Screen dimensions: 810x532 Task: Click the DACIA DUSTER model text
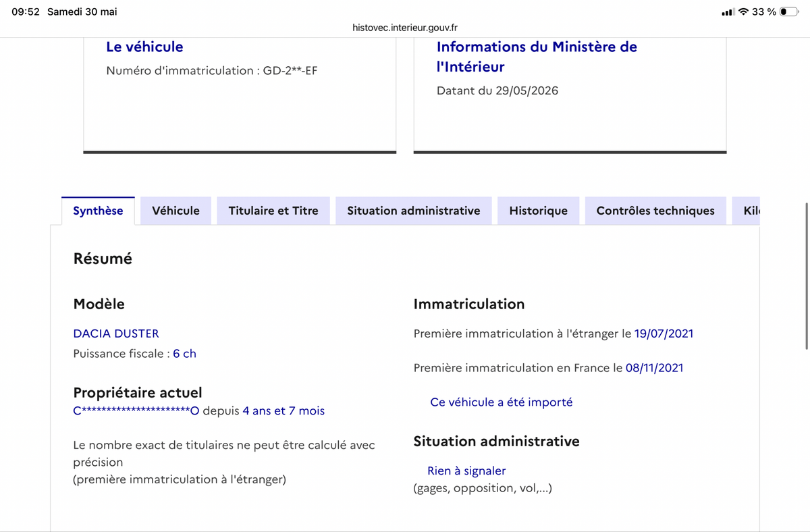tap(116, 334)
